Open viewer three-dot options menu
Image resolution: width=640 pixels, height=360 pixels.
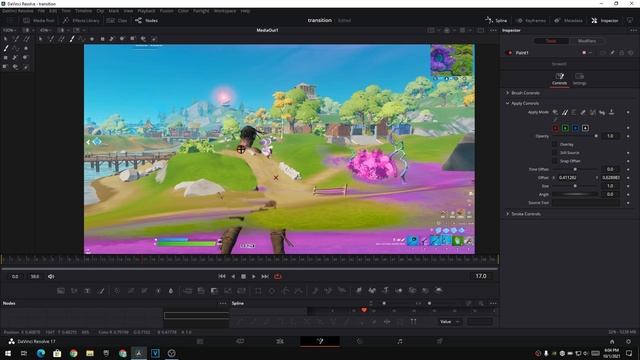click(493, 30)
